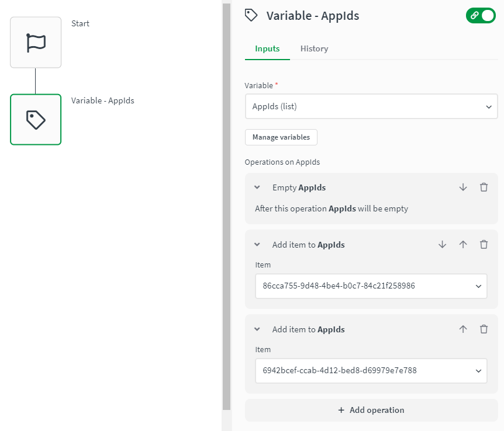The image size is (504, 431).
Task: Move second Add item operation up
Action: click(463, 329)
